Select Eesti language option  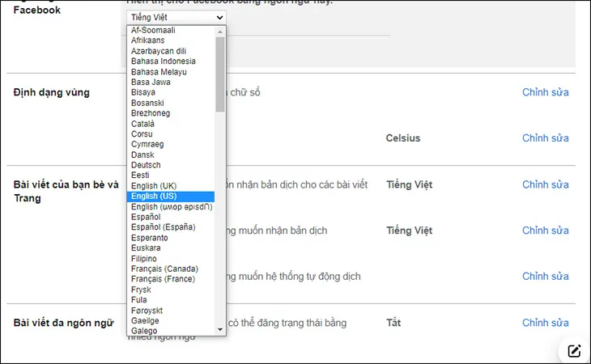[171, 176]
